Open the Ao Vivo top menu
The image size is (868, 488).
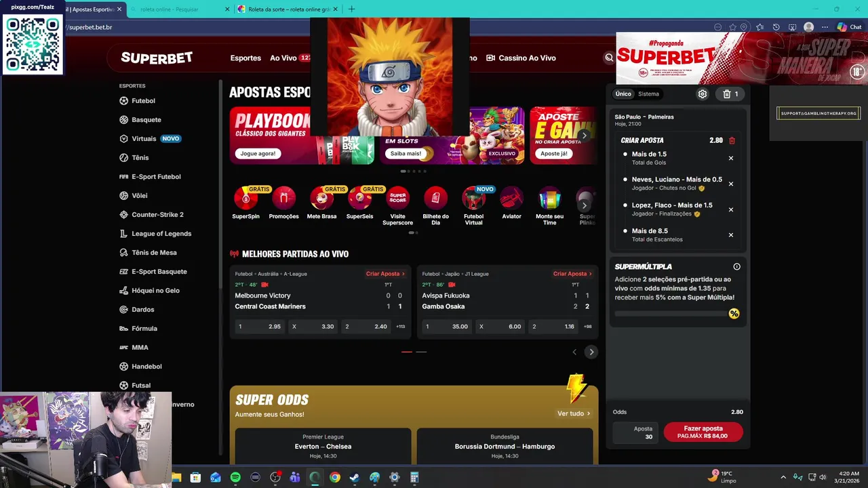click(283, 58)
